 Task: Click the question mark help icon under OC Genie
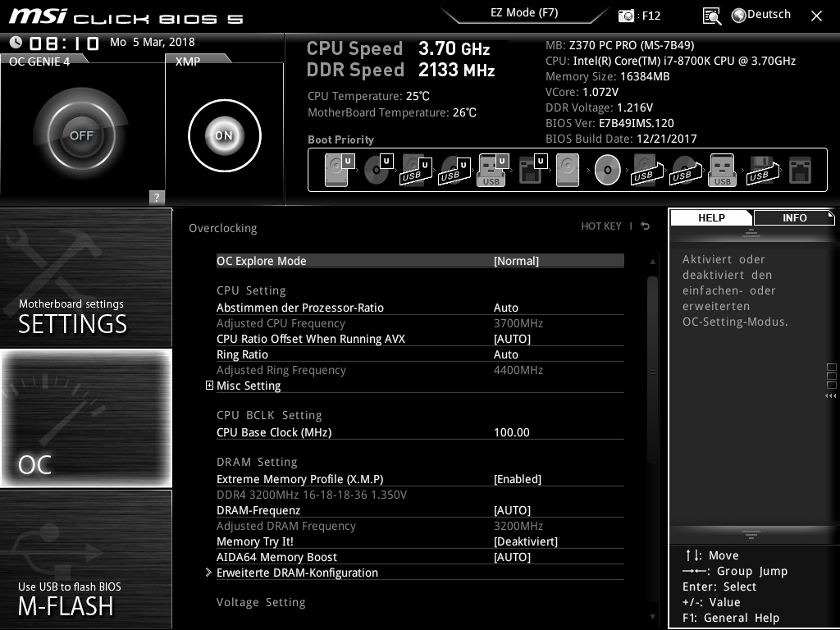coord(157,197)
